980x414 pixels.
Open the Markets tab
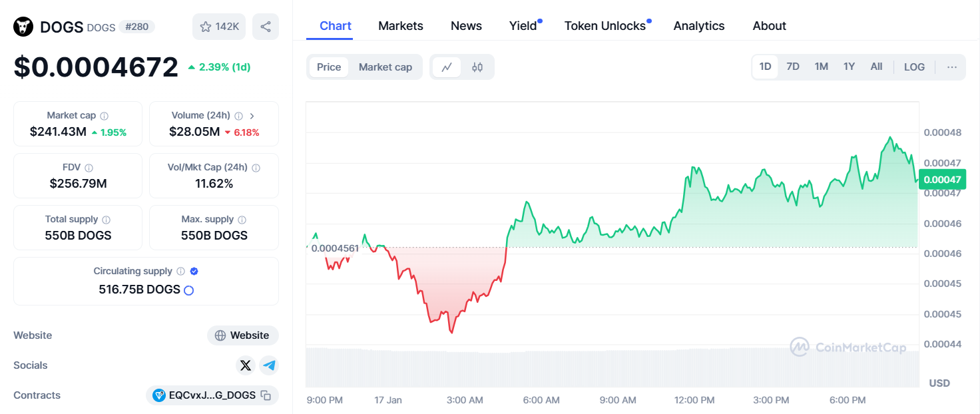point(401,26)
